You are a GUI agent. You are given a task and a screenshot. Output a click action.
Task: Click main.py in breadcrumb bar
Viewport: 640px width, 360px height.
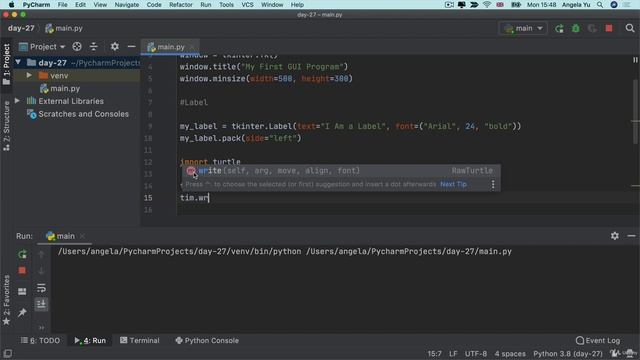coord(64,28)
